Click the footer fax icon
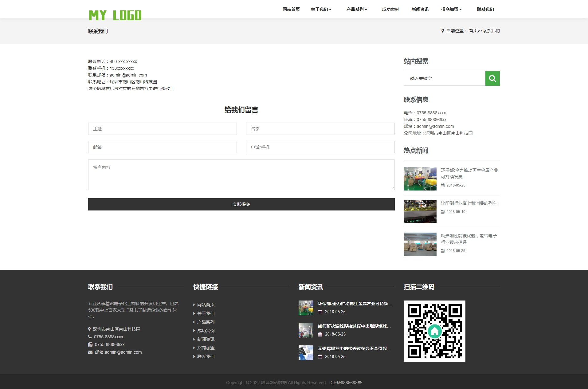 (90, 344)
